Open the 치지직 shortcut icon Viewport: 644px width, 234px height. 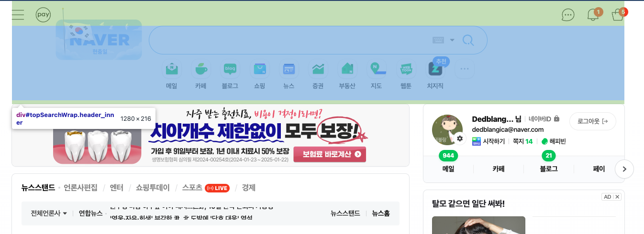pos(435,69)
